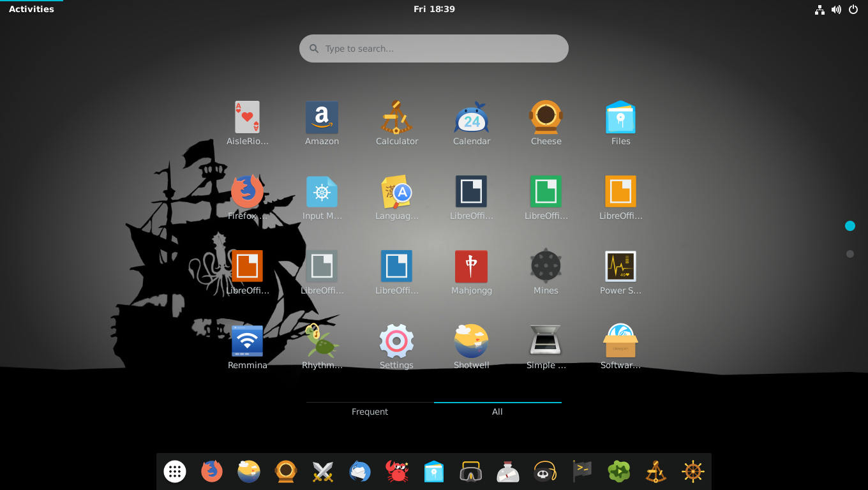This screenshot has width=868, height=490.
Task: Open the terminal flag dock icon
Action: tap(582, 471)
